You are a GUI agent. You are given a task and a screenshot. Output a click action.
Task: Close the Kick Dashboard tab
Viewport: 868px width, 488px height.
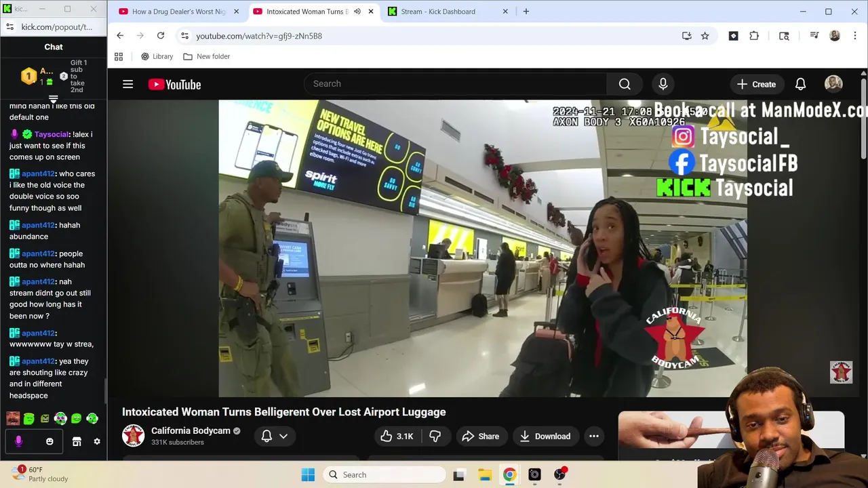[x=505, y=12]
